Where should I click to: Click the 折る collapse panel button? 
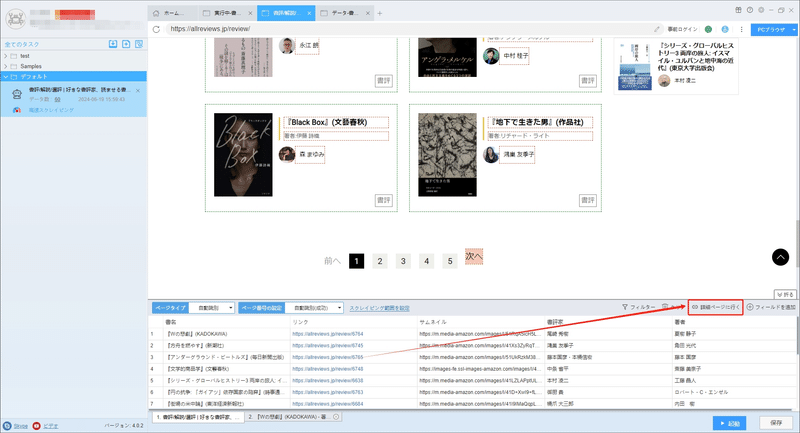(785, 294)
